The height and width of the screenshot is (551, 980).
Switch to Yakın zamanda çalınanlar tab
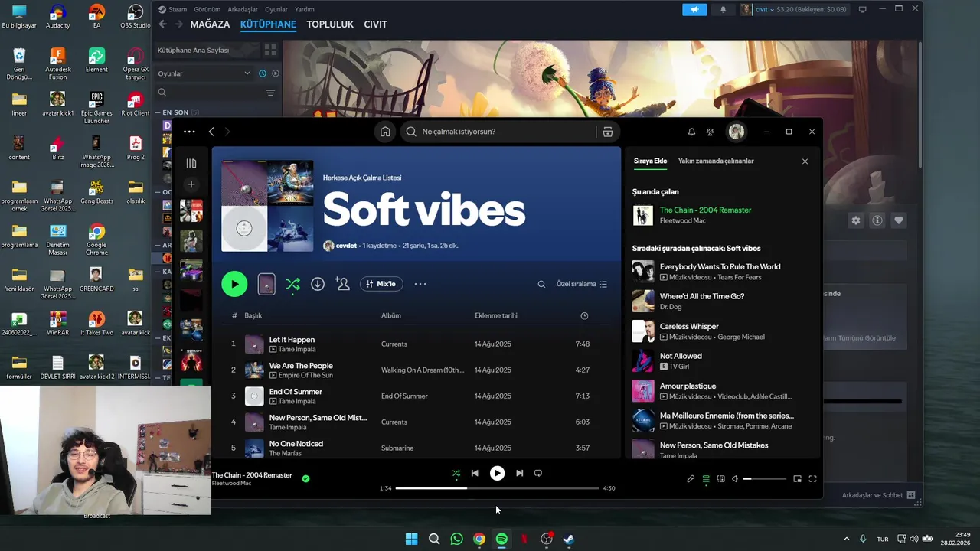716,161
